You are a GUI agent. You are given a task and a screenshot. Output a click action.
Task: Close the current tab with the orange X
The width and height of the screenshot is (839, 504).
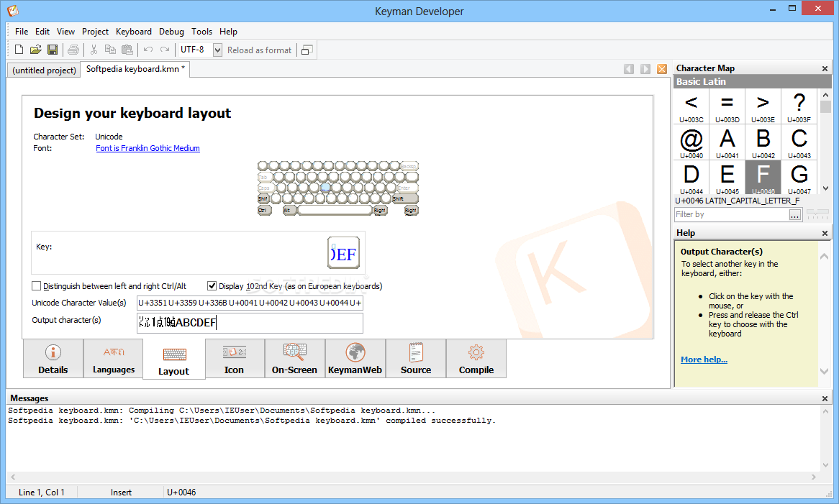[662, 69]
